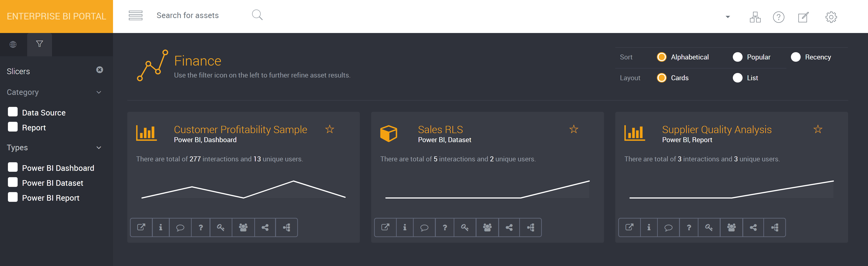Viewport: 868px width, 266px height.
Task: Check the Report category checkbox
Action: pyautogui.click(x=13, y=127)
